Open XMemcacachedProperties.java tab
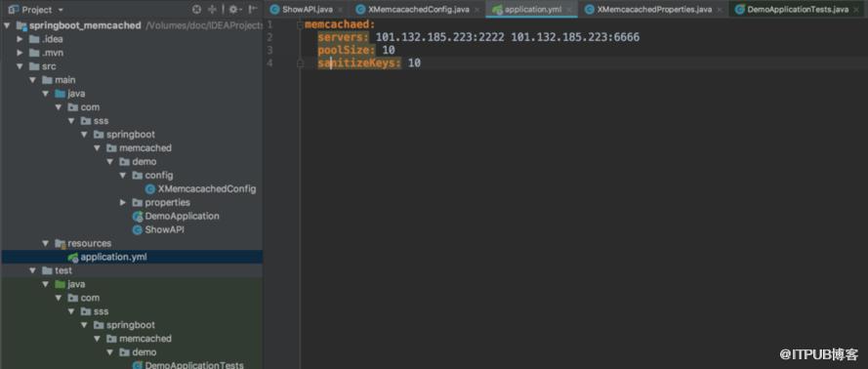 (654, 10)
